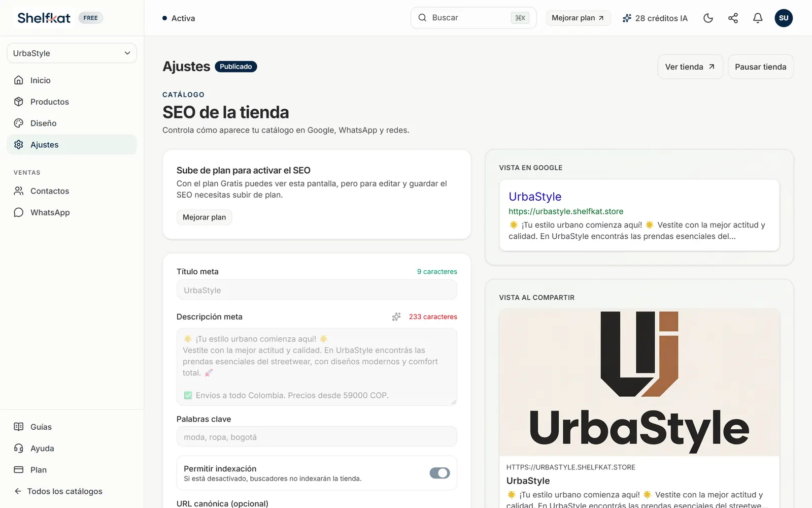Screen dimensions: 812x508
Task: Click the Guías book icon
Action: pos(19,427)
